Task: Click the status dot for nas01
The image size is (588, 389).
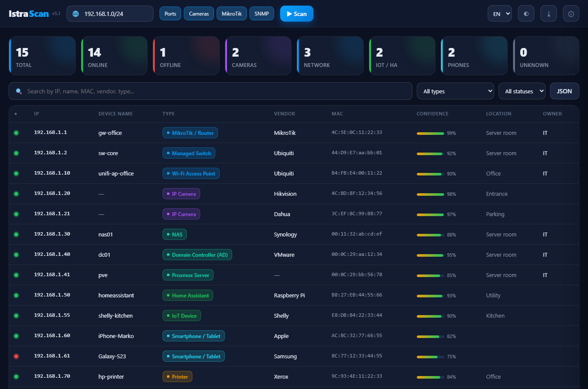Action: [16, 235]
